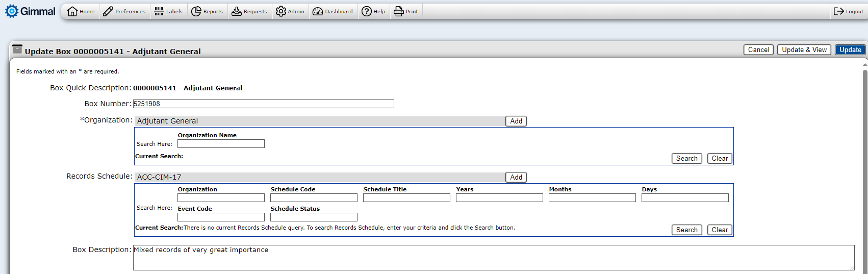Viewport: 868px width, 274px height.
Task: Cancel the box update
Action: tap(758, 49)
